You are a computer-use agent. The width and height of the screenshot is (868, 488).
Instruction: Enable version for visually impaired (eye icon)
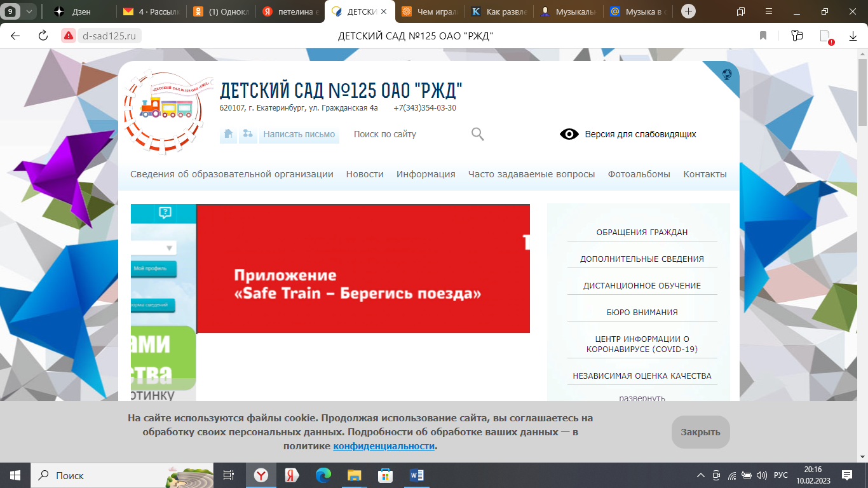click(x=569, y=134)
